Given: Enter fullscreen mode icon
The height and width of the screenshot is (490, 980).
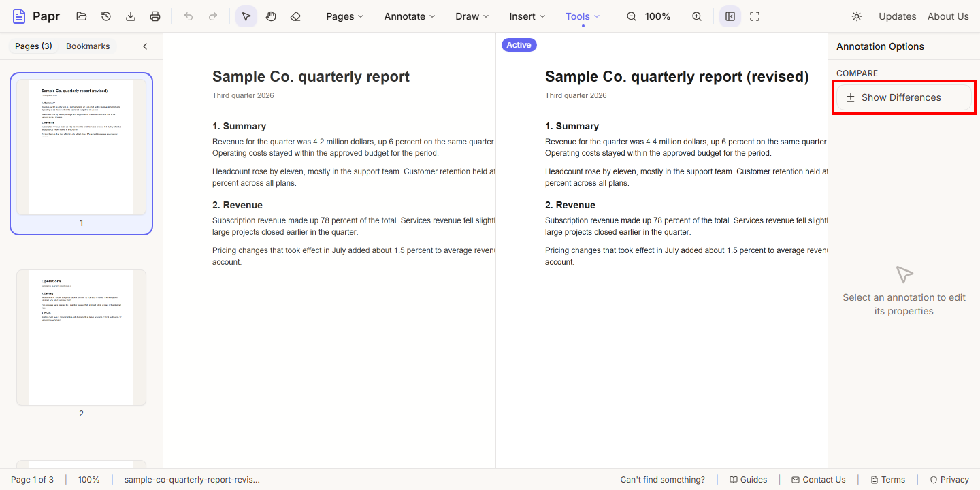Looking at the screenshot, I should click(x=755, y=16).
